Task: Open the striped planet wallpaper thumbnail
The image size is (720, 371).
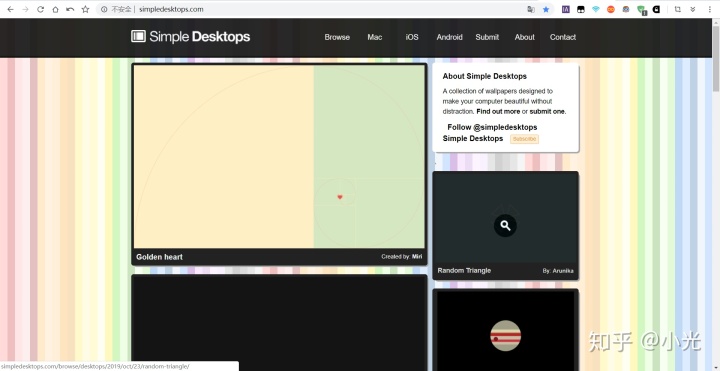Action: tap(506, 331)
